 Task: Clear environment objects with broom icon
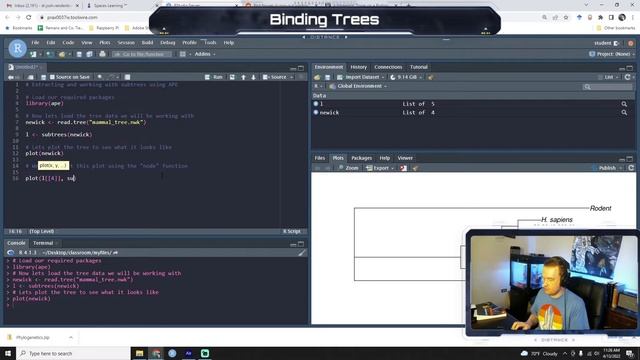[x=431, y=77]
